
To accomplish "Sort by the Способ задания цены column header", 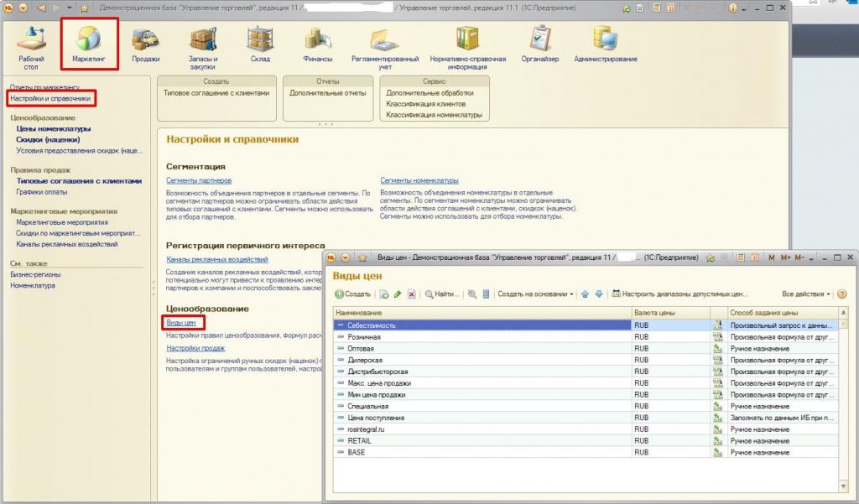I will (x=782, y=313).
